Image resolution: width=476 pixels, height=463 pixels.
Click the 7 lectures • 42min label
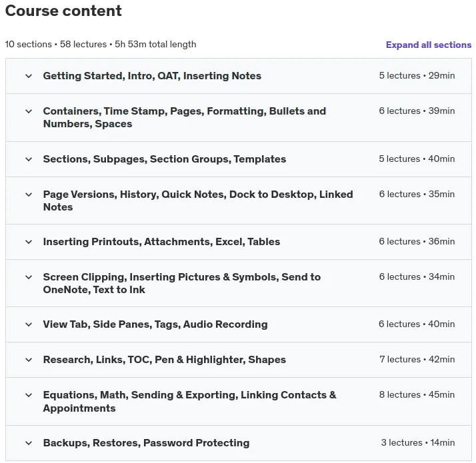417,360
